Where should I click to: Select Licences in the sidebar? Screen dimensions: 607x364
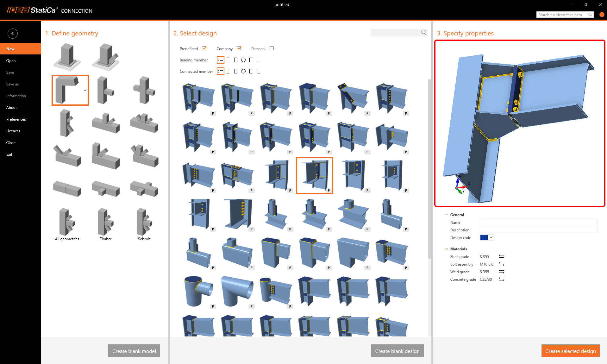click(13, 131)
